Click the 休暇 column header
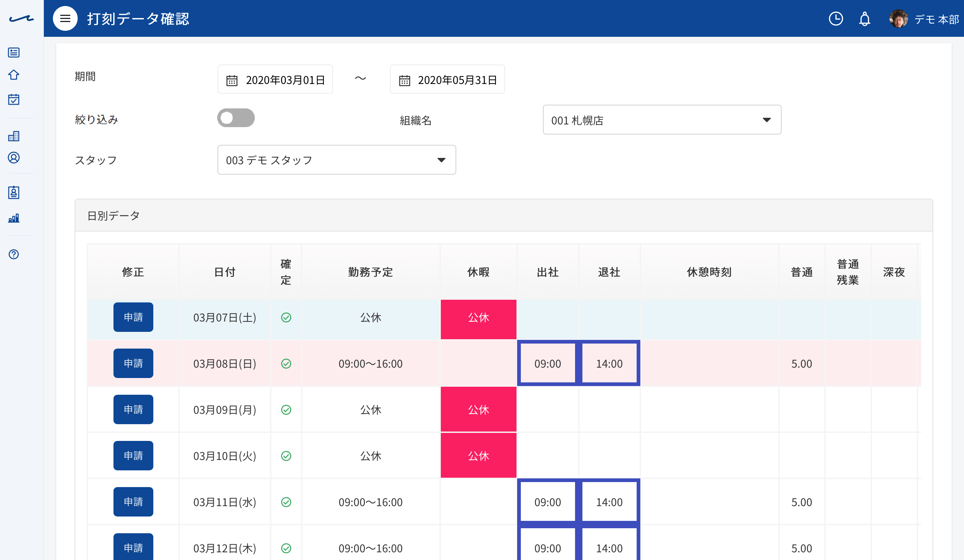The width and height of the screenshot is (964, 560). pyautogui.click(x=478, y=272)
